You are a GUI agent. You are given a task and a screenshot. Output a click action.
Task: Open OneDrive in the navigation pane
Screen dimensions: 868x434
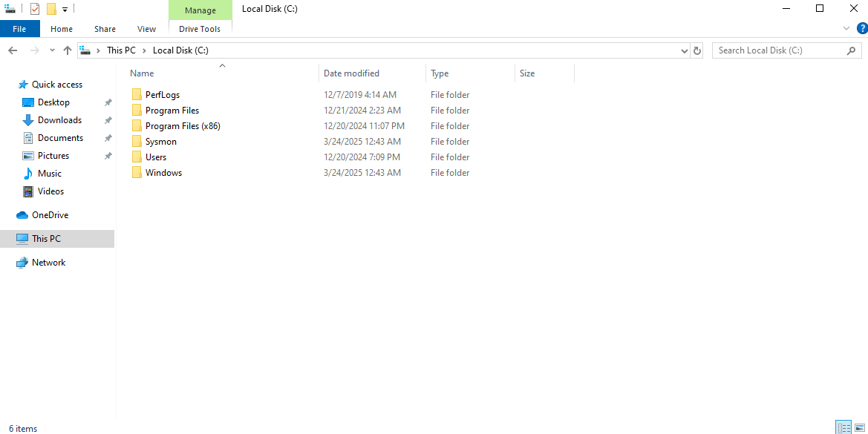pyautogui.click(x=50, y=215)
